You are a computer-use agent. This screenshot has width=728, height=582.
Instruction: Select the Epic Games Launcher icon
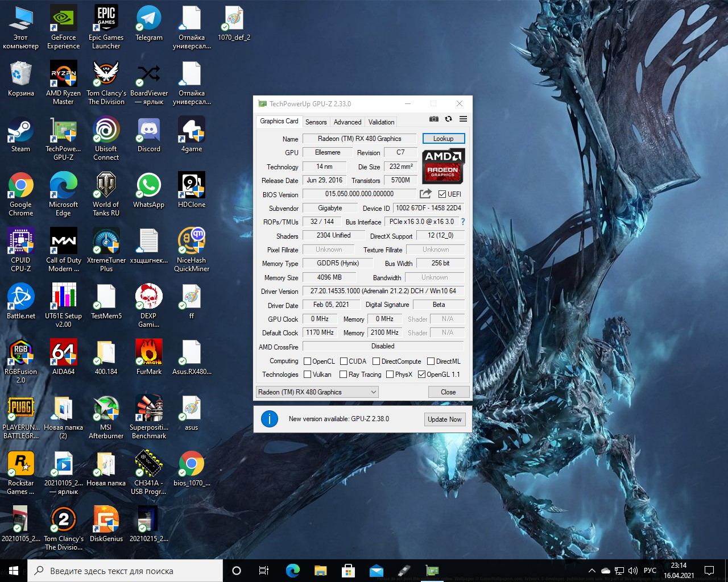tap(106, 28)
